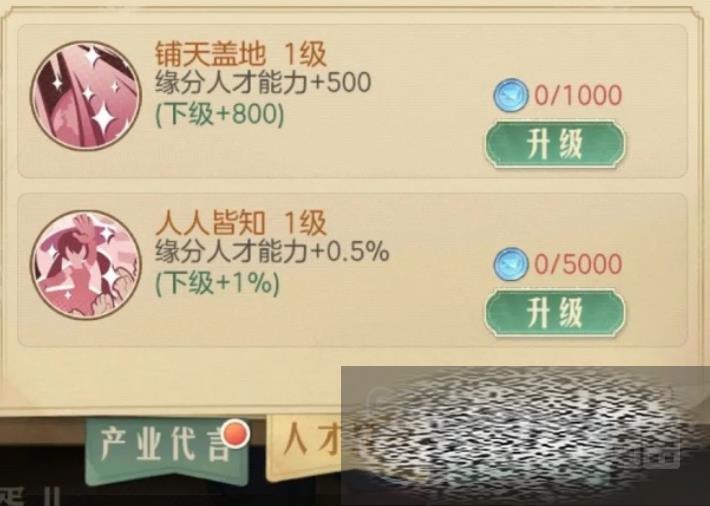This screenshot has height=506, width=710.
Task: Tap the 人人皆知 skill portrait icon
Action: click(86, 265)
